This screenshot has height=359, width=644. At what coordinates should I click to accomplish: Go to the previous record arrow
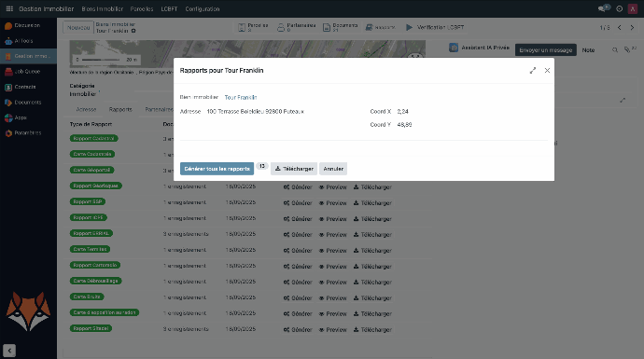click(x=620, y=27)
